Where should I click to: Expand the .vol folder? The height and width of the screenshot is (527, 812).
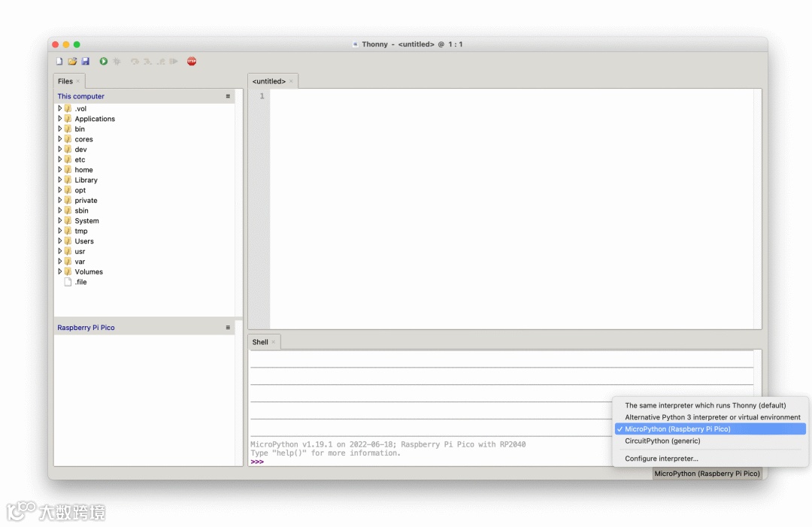pos(59,109)
